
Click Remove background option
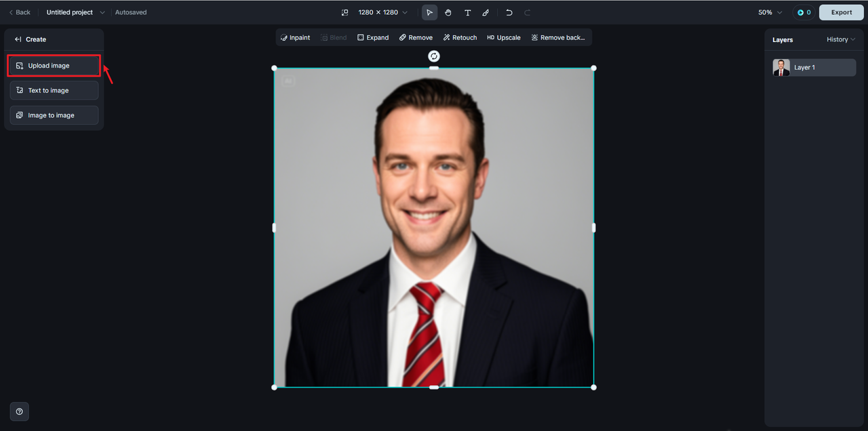pos(557,37)
